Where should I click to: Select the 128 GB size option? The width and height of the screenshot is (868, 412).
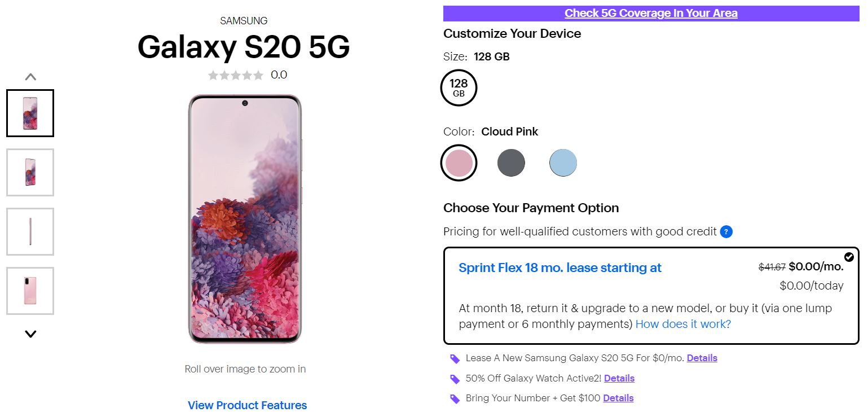[459, 87]
